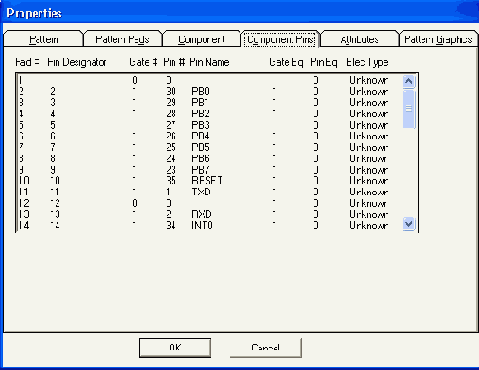Screen dimensions: 479x370
Task: Select the PB3 pin row
Action: click(209, 125)
